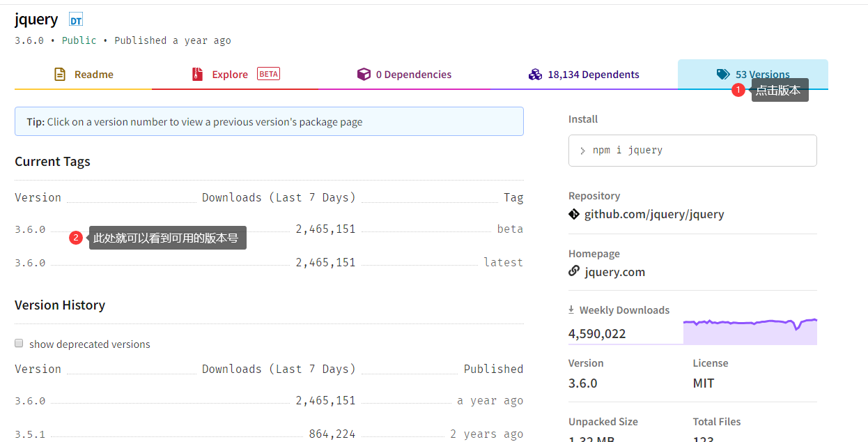Click the Version History heading
868x442 pixels.
point(60,305)
